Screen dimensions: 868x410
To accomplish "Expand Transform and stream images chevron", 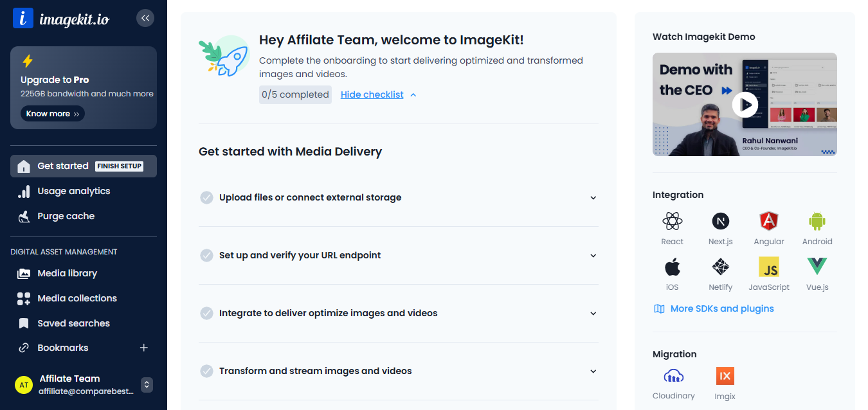I will 593,371.
